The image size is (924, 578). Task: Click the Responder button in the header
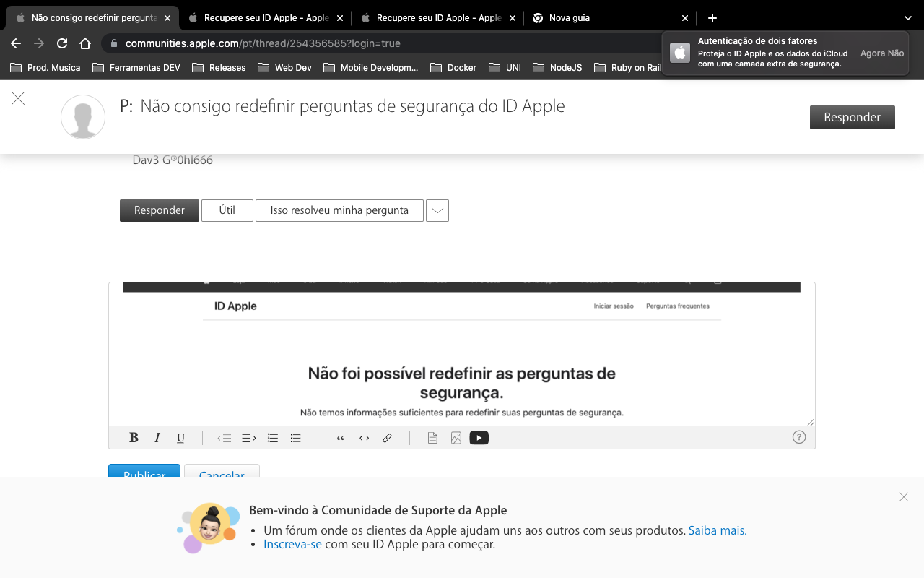click(853, 117)
